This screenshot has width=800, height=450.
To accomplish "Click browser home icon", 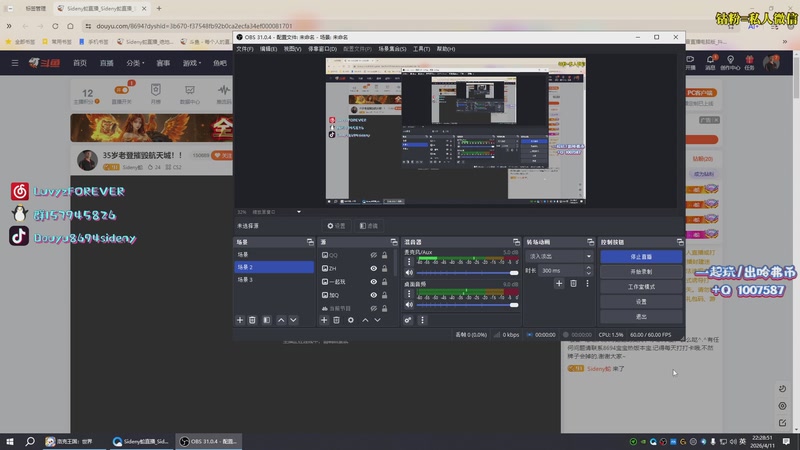I will pyautogui.click(x=70, y=26).
